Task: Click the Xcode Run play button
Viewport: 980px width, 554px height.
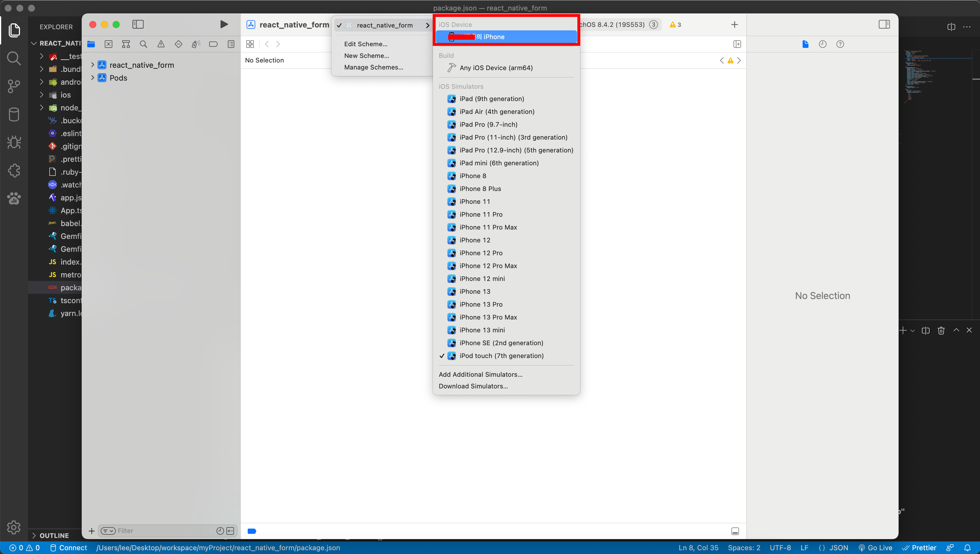Action: coord(224,24)
